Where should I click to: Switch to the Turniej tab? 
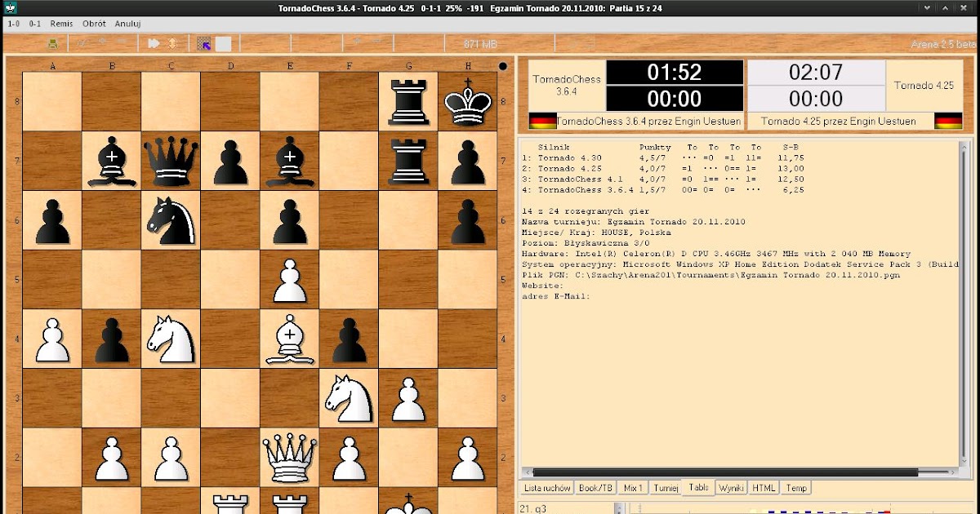click(666, 488)
